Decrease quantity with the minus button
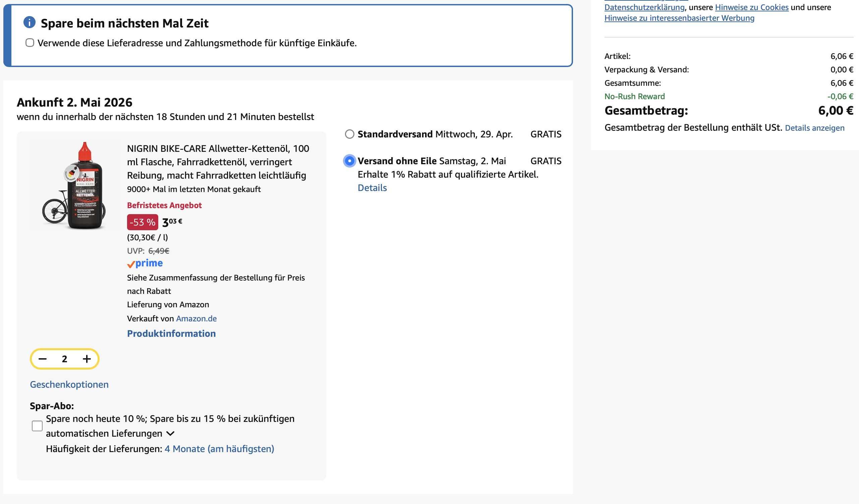Image resolution: width=859 pixels, height=504 pixels. click(x=43, y=359)
